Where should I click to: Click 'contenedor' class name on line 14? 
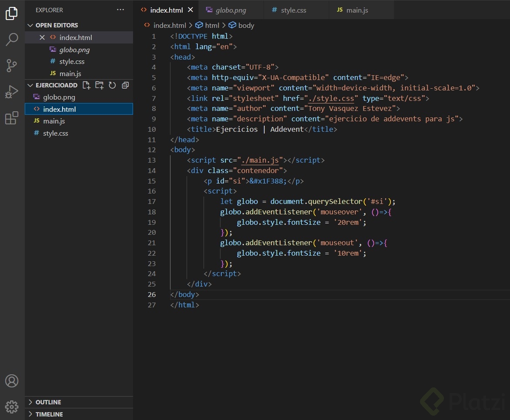(x=258, y=170)
